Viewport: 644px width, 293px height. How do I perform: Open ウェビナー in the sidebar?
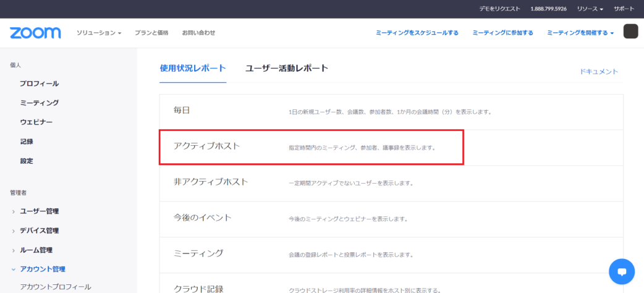pos(36,122)
